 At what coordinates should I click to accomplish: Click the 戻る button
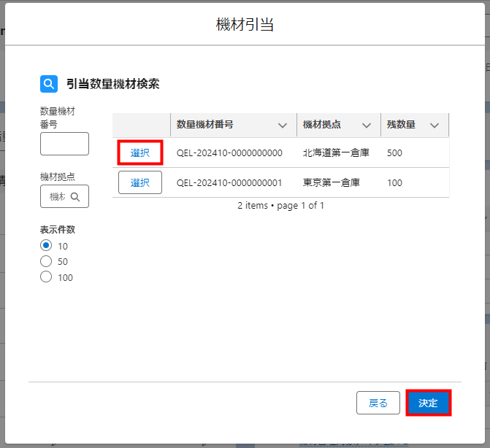tap(378, 403)
